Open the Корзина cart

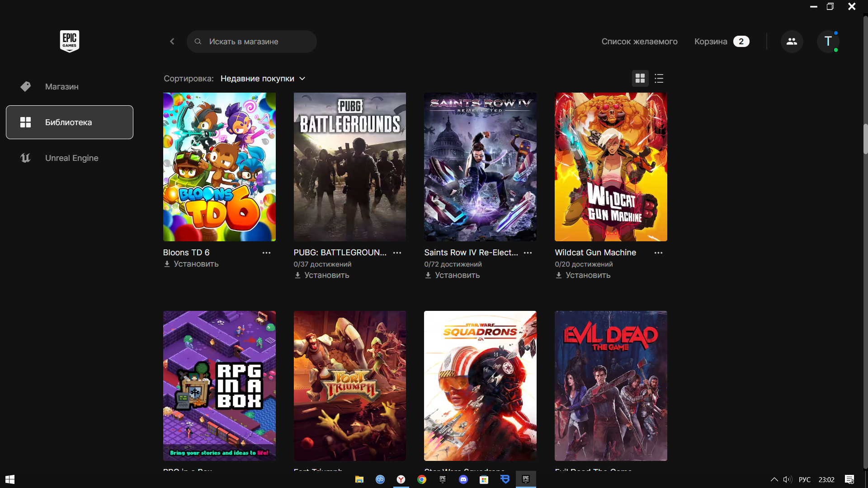(722, 42)
